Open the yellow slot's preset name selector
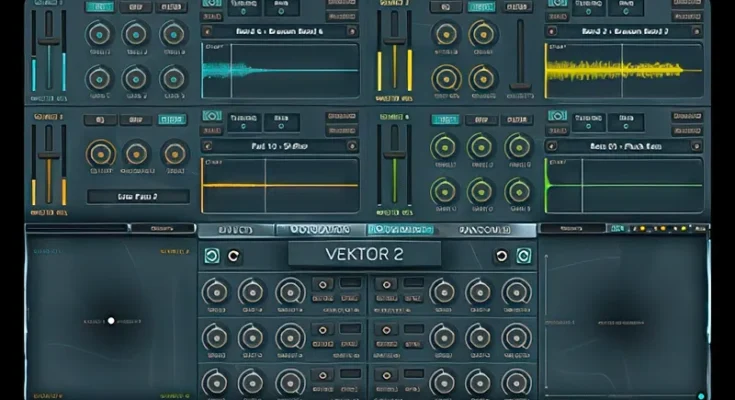Image resolution: width=735 pixels, height=400 pixels. pos(624,31)
